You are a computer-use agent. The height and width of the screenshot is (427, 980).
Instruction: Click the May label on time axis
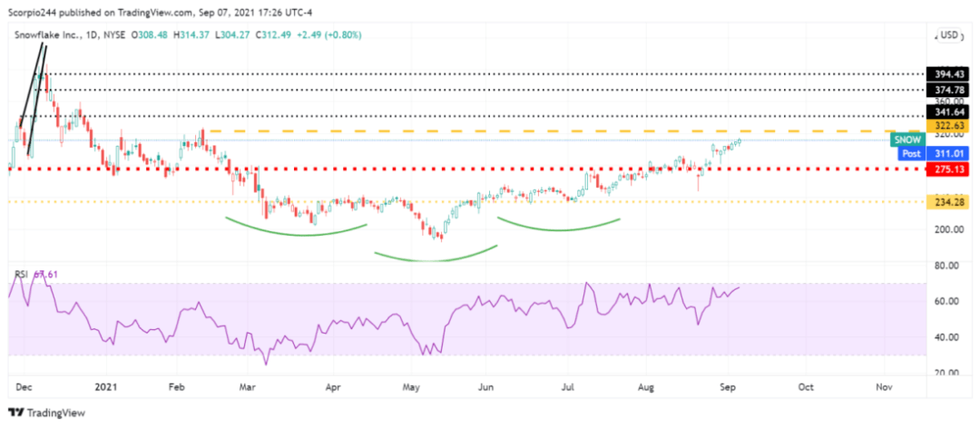(x=411, y=387)
